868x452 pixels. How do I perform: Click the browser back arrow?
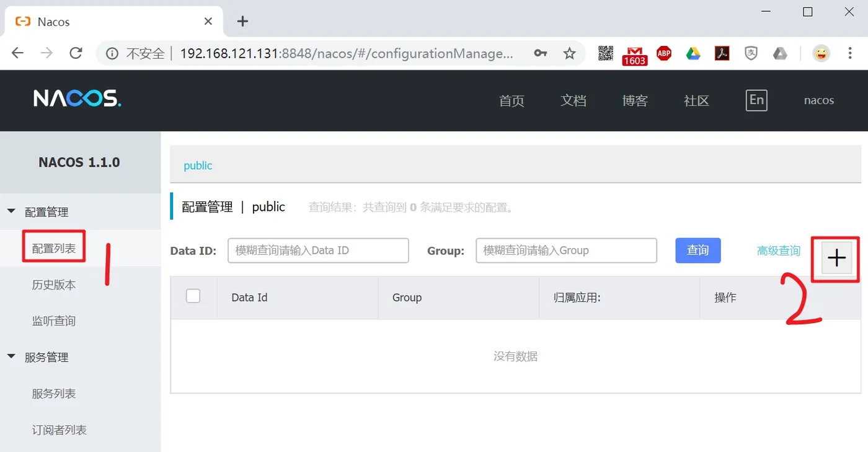17,53
